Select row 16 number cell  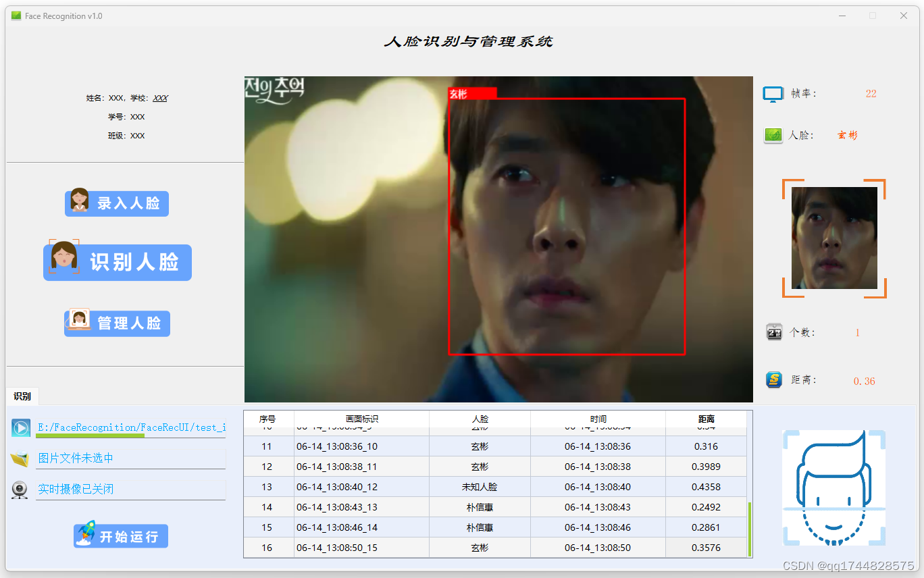pyautogui.click(x=267, y=548)
